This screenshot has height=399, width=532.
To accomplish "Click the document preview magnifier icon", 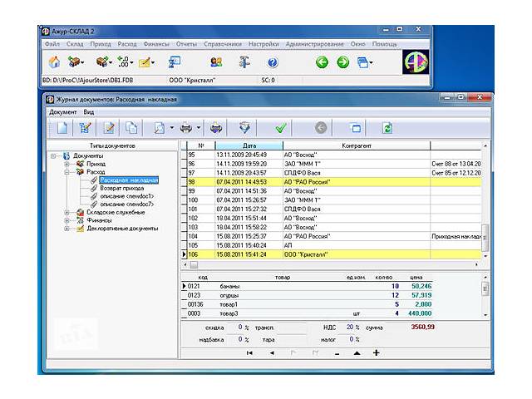I will pos(160,128).
